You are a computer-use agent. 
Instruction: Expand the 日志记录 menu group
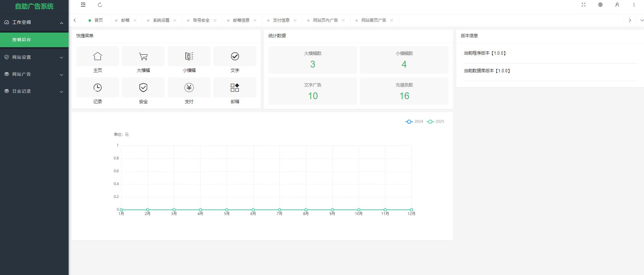(61, 92)
